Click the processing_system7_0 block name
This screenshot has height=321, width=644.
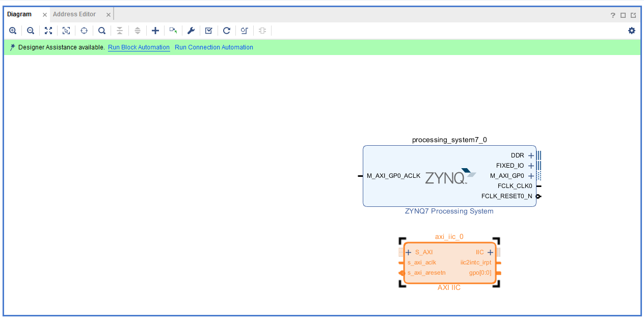449,140
